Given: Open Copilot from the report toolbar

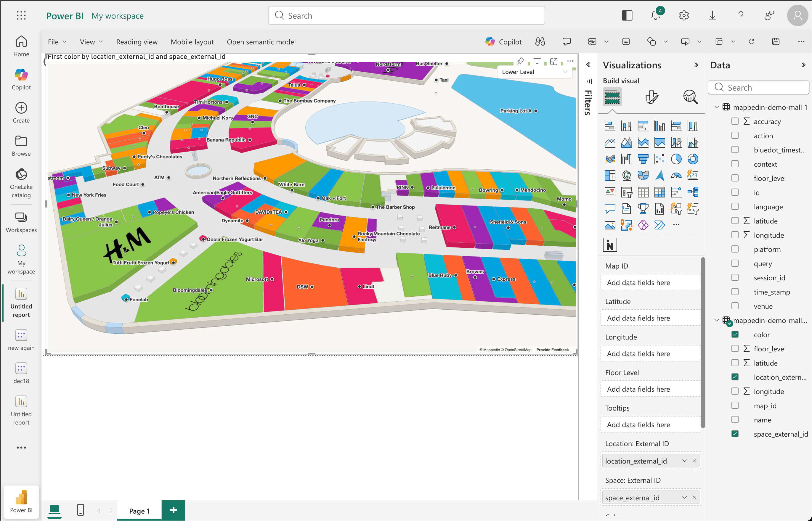Looking at the screenshot, I should (504, 42).
